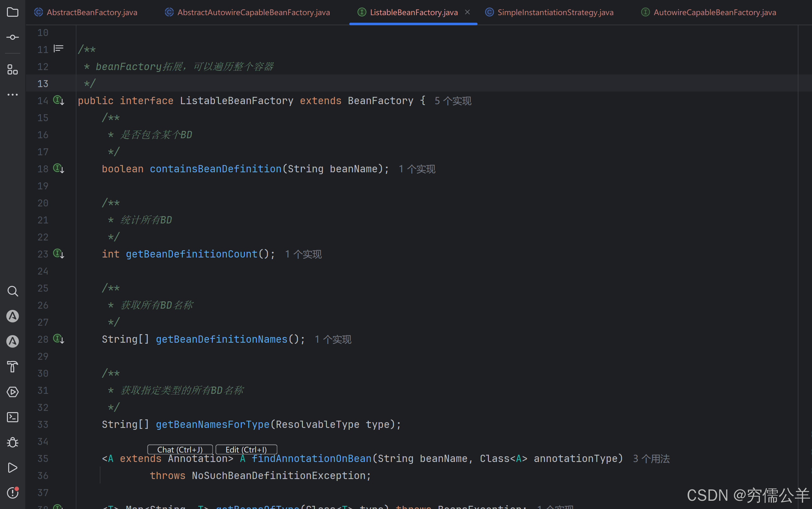Click the Edit (Ctrl+I) button

(x=246, y=449)
